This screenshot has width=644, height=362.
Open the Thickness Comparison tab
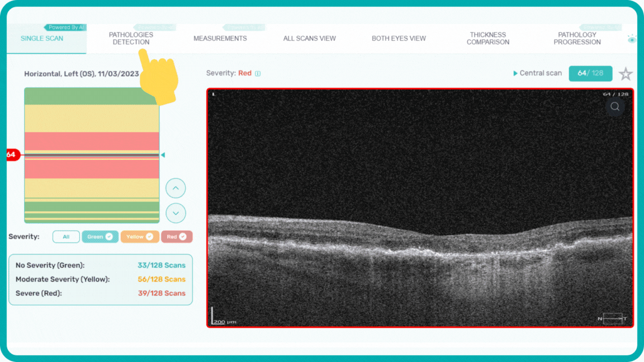coord(487,39)
